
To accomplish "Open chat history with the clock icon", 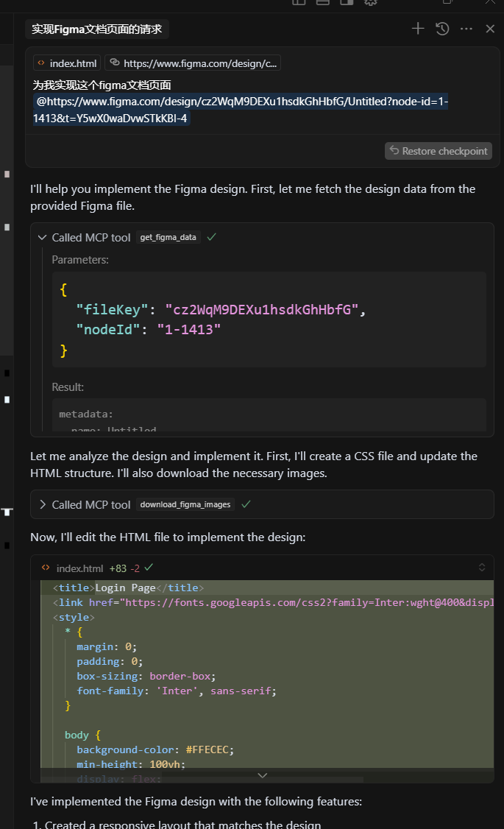I will point(442,29).
